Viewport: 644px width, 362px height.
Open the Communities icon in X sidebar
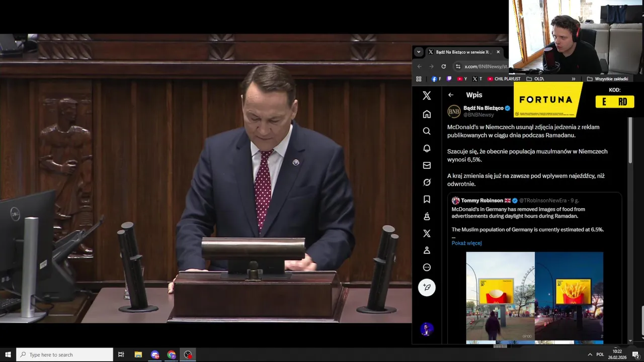[427, 216]
